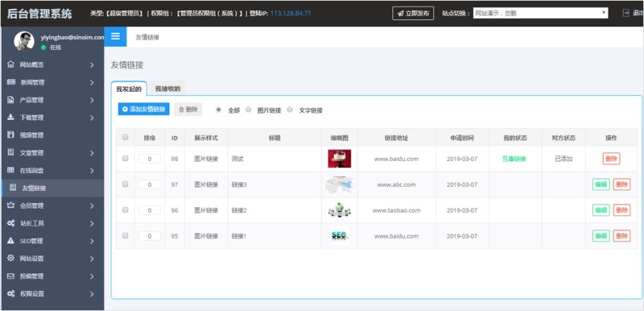Click the 投稿管理 envelope icon
Screen dimensions: 644x311
click(11, 276)
